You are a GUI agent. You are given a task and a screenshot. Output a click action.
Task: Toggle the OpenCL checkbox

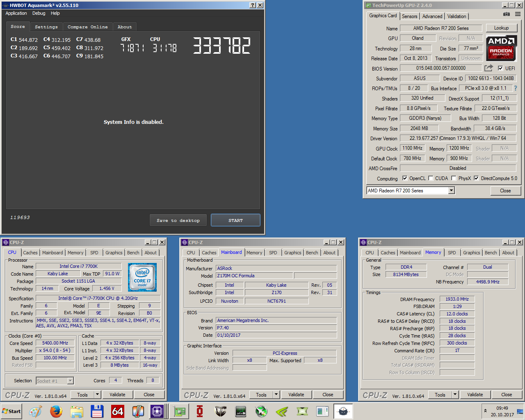click(x=405, y=178)
